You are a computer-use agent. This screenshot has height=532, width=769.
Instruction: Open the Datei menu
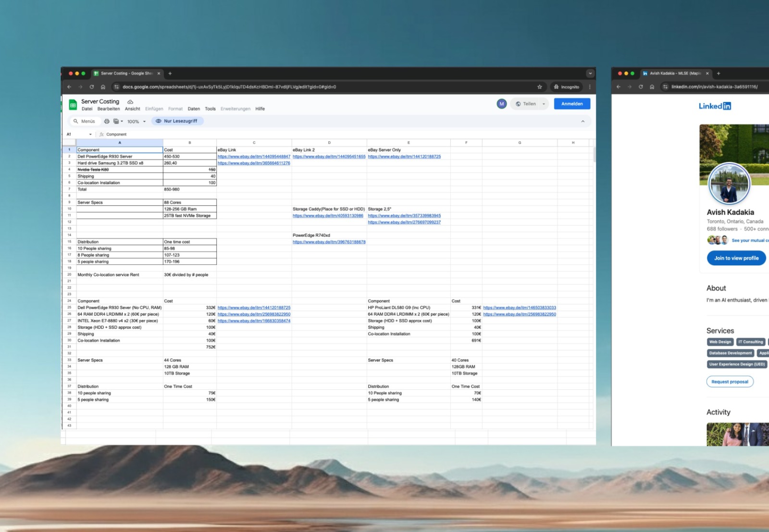(x=87, y=109)
